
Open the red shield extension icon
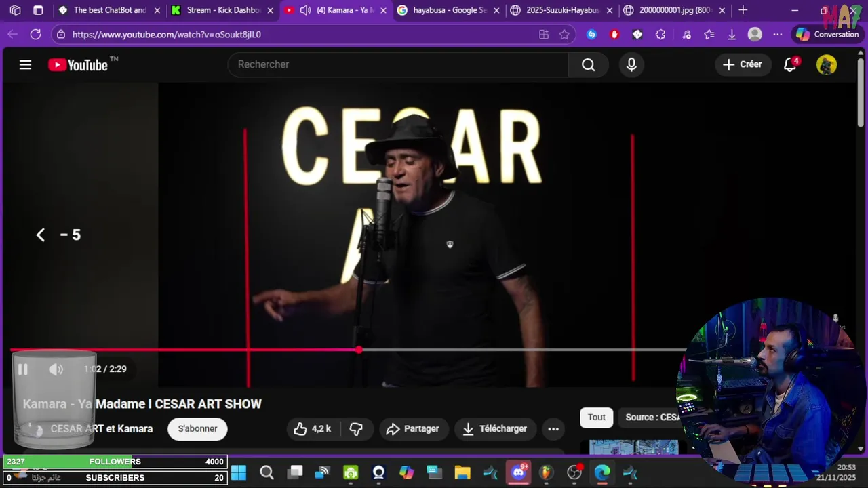(614, 34)
